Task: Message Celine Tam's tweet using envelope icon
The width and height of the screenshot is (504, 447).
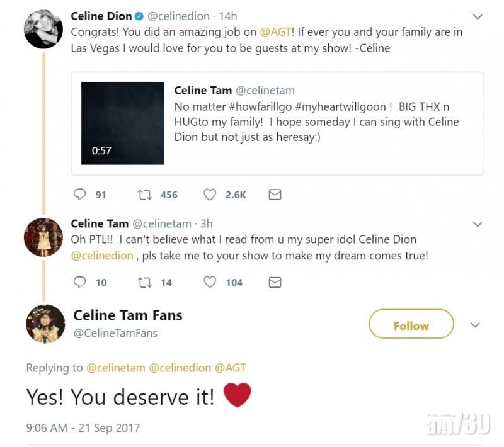Action: click(x=275, y=283)
